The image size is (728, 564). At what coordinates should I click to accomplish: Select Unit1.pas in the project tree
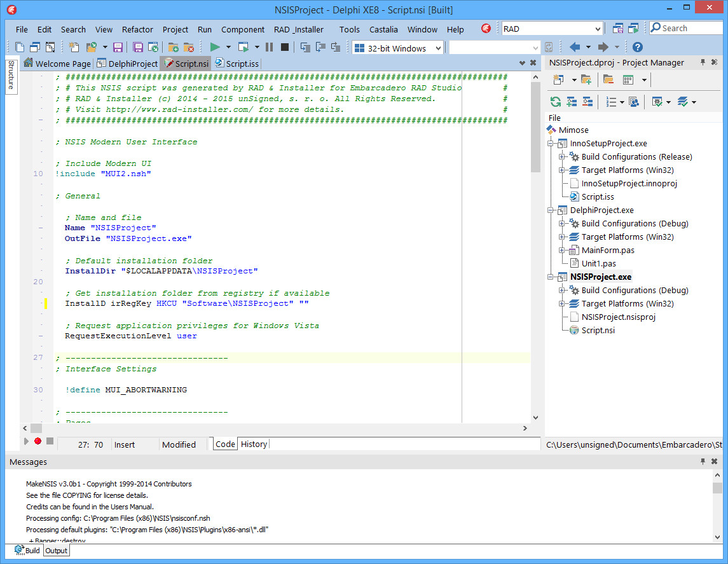coord(598,263)
